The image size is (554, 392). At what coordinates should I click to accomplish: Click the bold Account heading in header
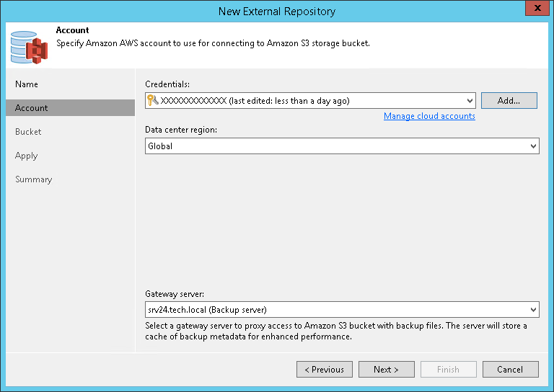coord(73,30)
